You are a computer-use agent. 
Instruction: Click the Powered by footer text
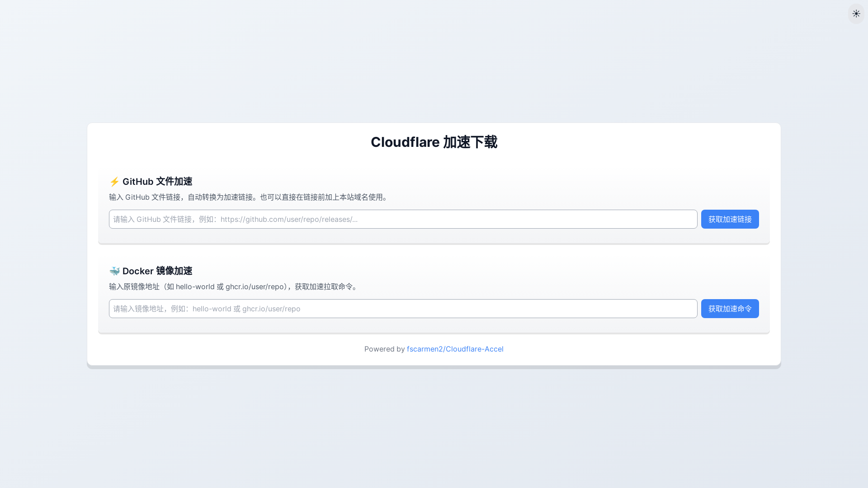pyautogui.click(x=385, y=349)
